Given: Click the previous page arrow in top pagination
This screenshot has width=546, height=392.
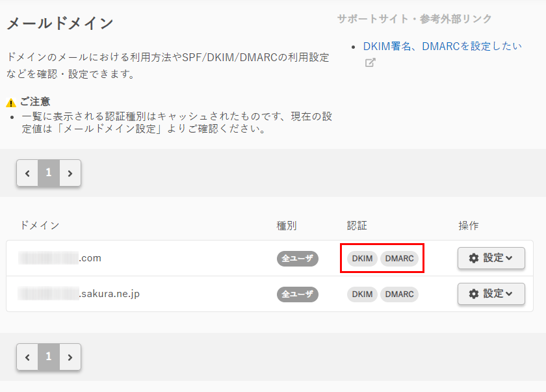Looking at the screenshot, I should (27, 173).
